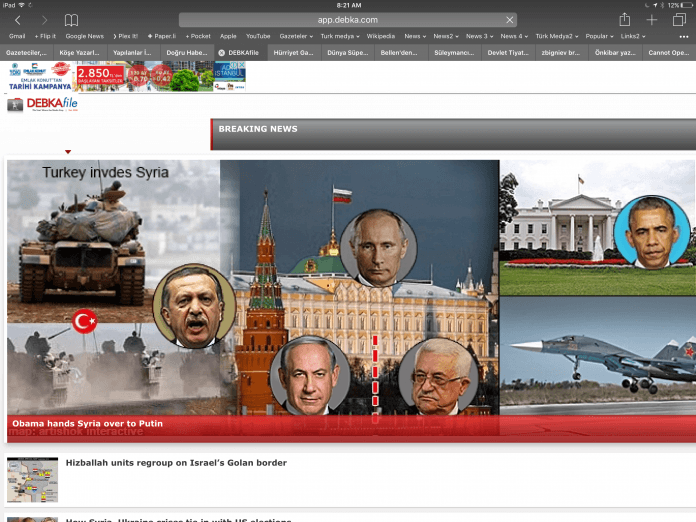Screen dimensions: 696x522
Task: Close ad via AdChoices corner icon
Action: click(239, 65)
